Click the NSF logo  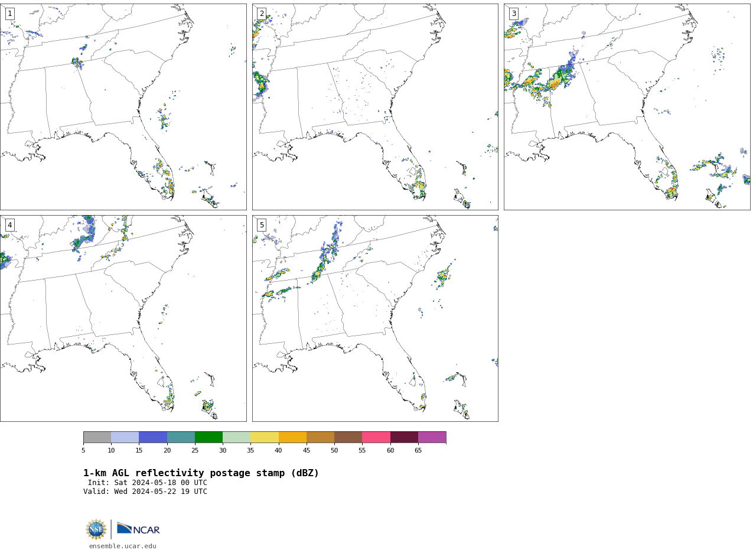96,529
